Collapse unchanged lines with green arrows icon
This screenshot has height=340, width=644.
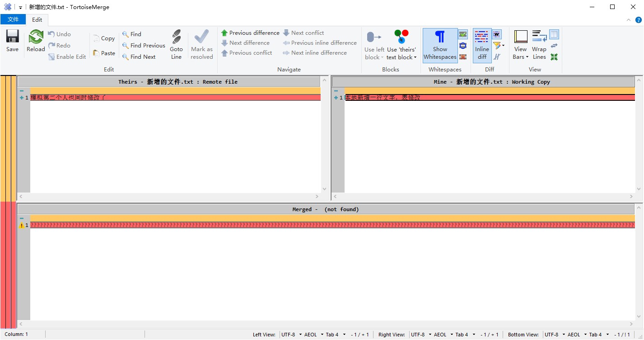(x=554, y=57)
